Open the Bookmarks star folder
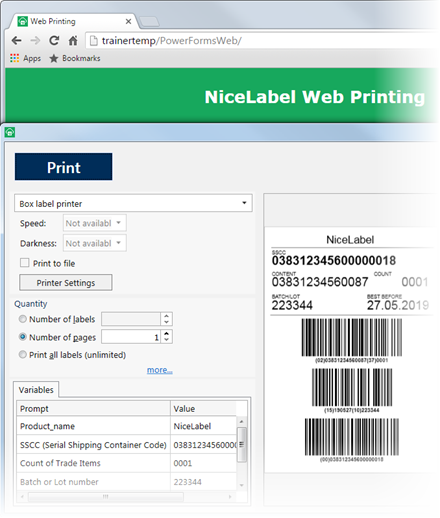This screenshot has height=518, width=440. [x=75, y=58]
